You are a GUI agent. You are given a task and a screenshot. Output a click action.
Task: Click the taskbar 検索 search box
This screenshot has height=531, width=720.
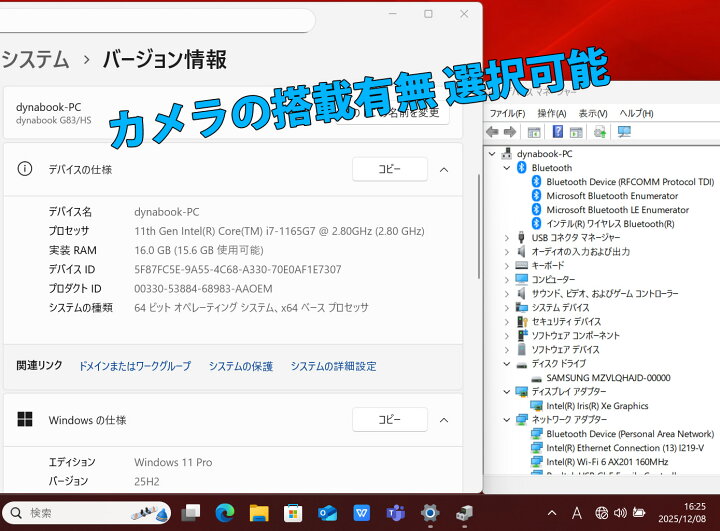point(86,513)
